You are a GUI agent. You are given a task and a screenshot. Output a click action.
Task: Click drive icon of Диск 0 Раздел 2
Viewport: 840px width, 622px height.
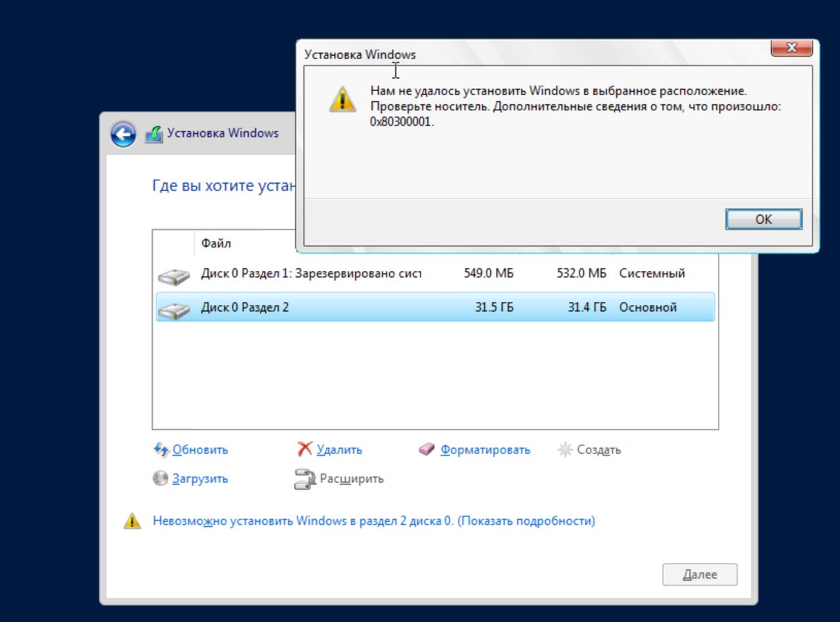[174, 309]
